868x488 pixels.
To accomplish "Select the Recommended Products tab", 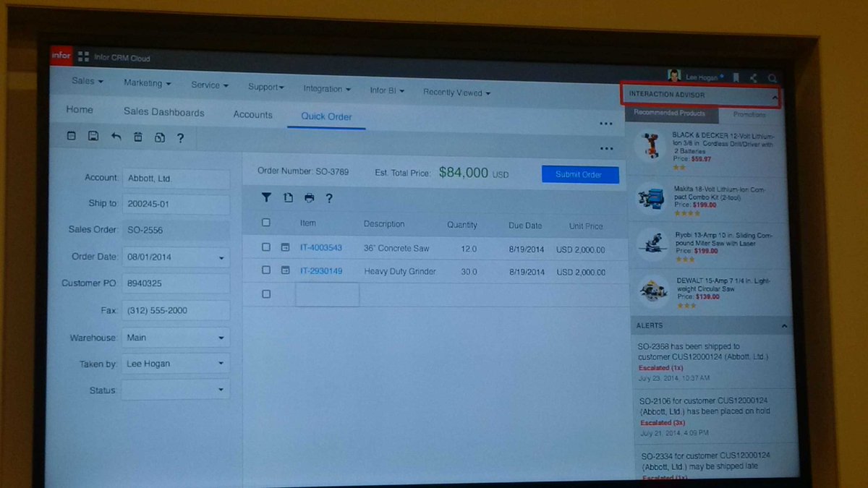I will 670,113.
